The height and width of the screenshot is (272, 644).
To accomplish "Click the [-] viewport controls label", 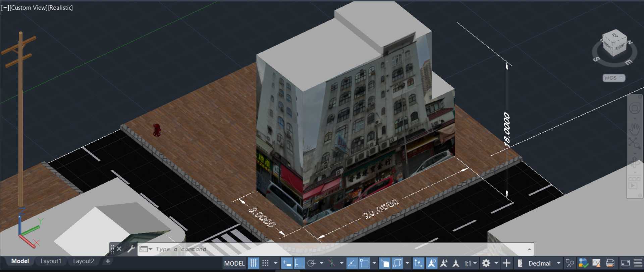I will pos(5,8).
